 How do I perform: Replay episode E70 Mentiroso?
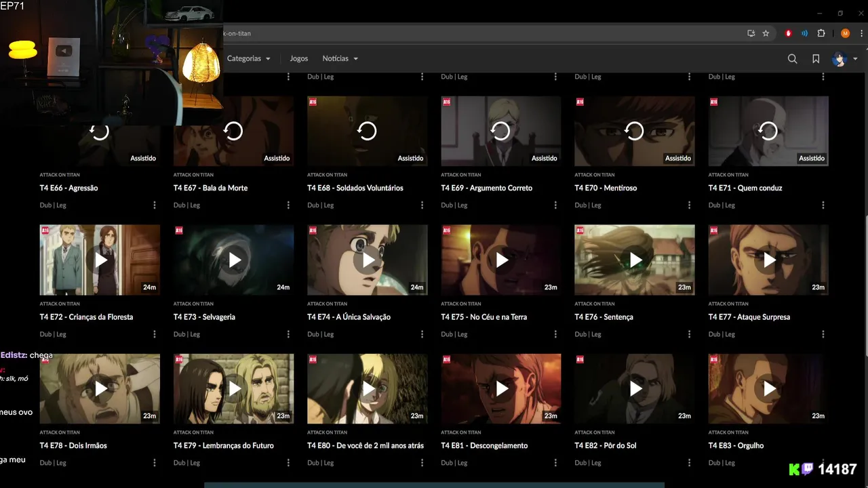[x=634, y=131]
